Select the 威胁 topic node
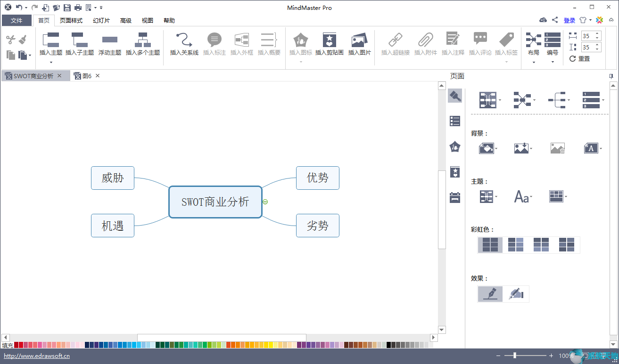 (113, 178)
